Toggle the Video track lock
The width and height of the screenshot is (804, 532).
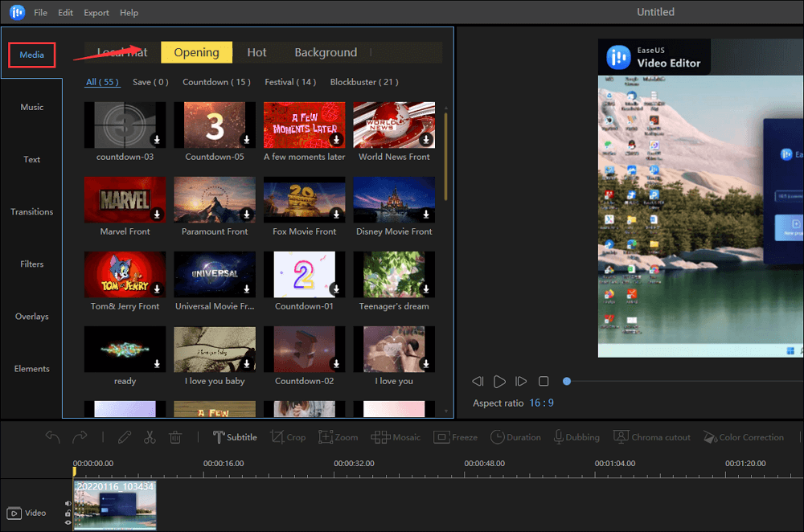68,513
